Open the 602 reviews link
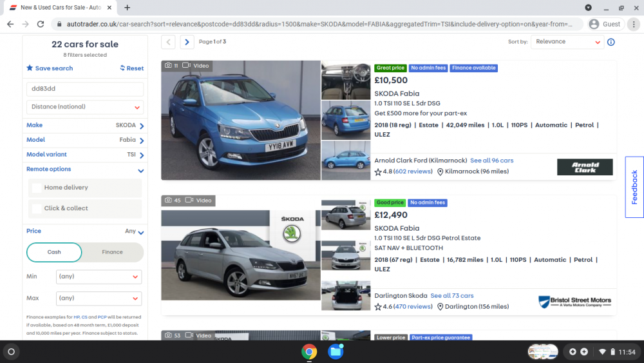 pos(413,172)
